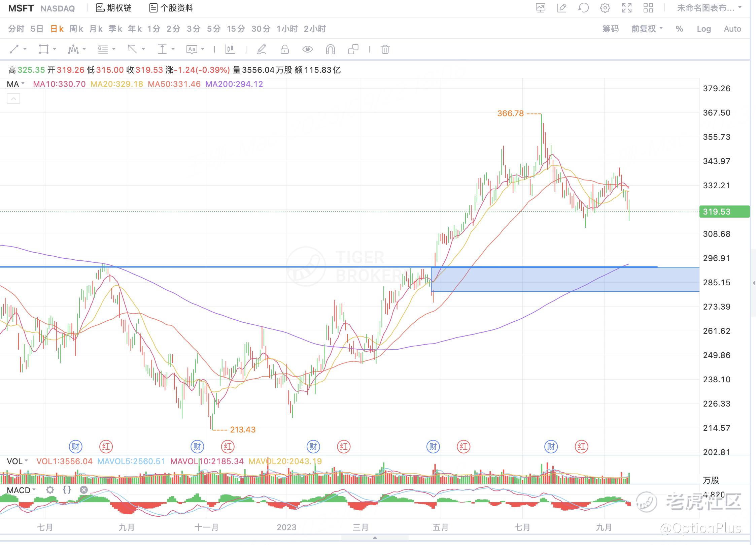The image size is (756, 545).
Task: Select 季k quarterly candle tab
Action: pyautogui.click(x=115, y=29)
